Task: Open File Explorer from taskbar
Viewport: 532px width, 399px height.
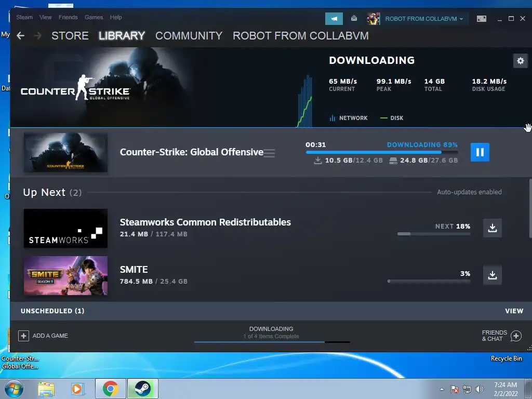Action: point(46,389)
